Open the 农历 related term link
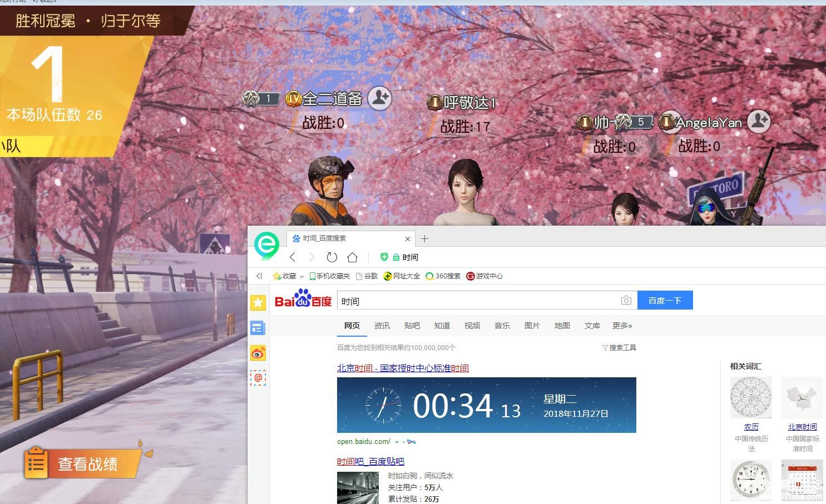Viewport: 826px width, 504px height. pos(751,427)
